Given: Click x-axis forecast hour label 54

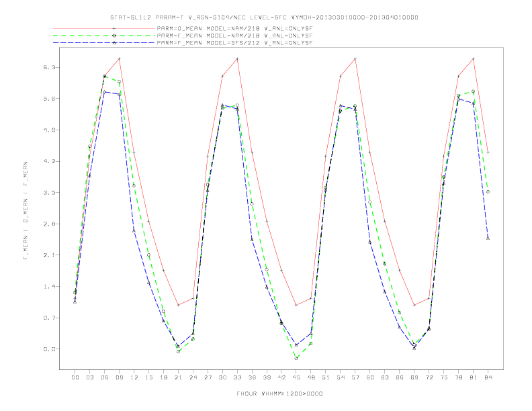Looking at the screenshot, I should 341,377.
